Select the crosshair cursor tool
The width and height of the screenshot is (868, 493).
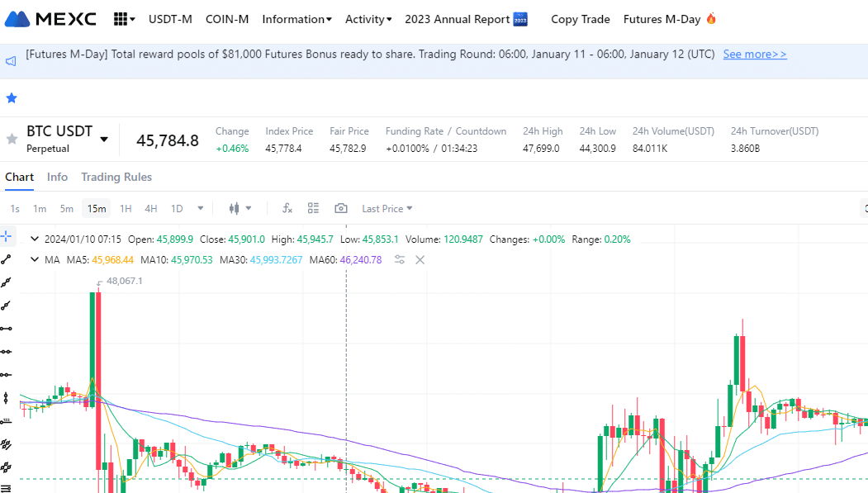coord(7,236)
